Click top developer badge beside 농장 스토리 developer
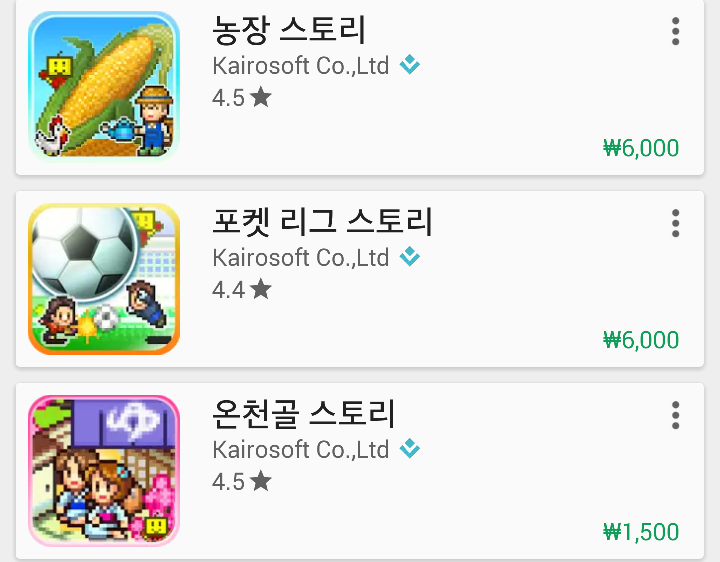This screenshot has width=720, height=562. [x=410, y=65]
